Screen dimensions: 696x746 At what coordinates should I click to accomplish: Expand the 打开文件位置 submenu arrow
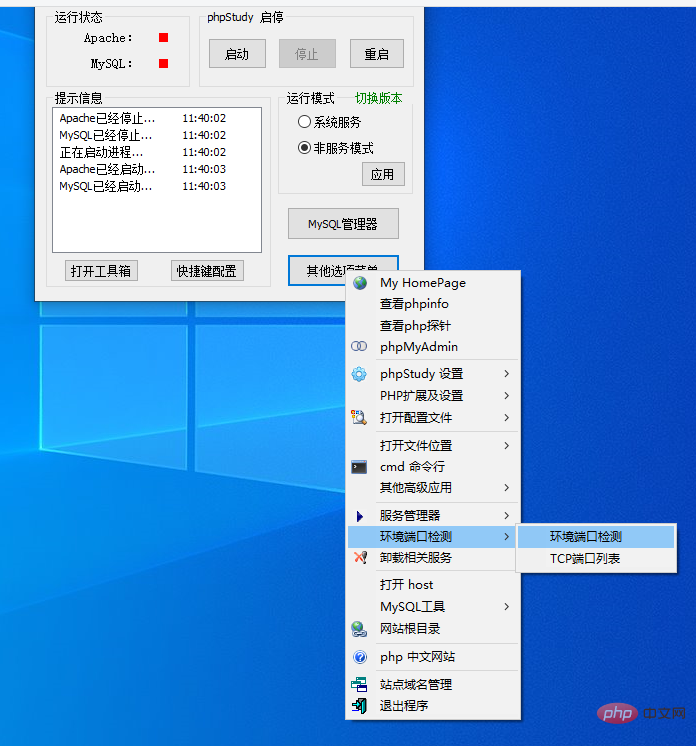(507, 445)
